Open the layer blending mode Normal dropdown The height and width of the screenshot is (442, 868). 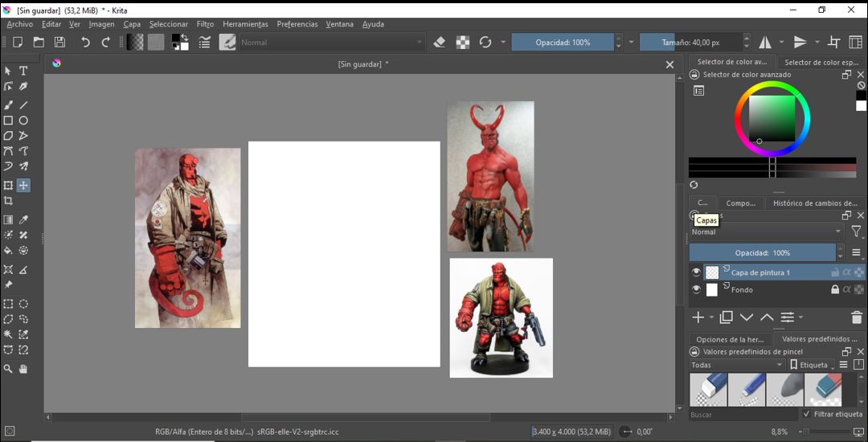767,231
